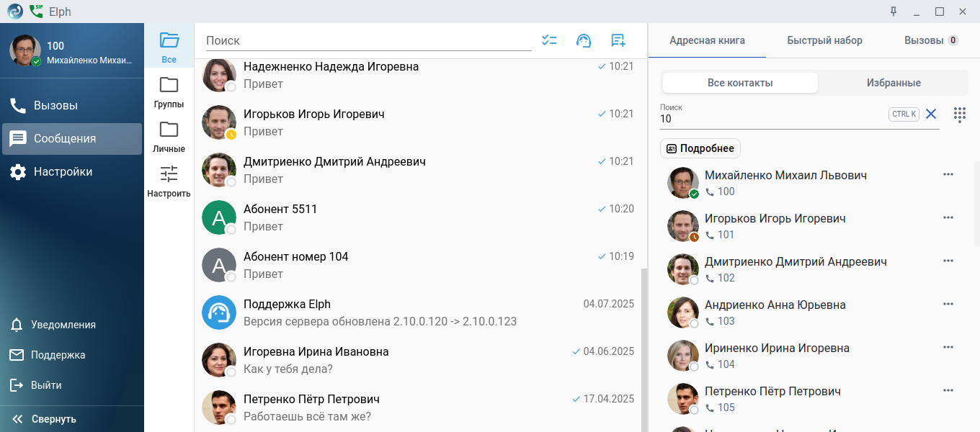The image size is (980, 432).
Task: Open chat Абонент 5511
Action: point(418,217)
